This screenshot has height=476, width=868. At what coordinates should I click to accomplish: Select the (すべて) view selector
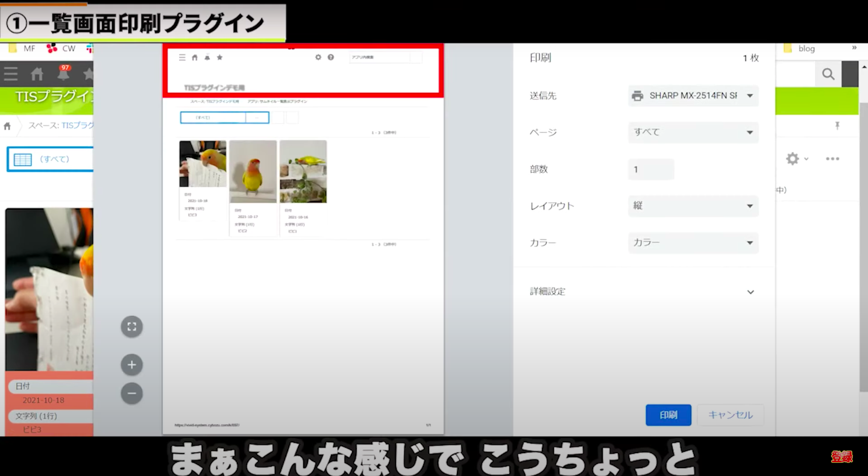(x=51, y=159)
